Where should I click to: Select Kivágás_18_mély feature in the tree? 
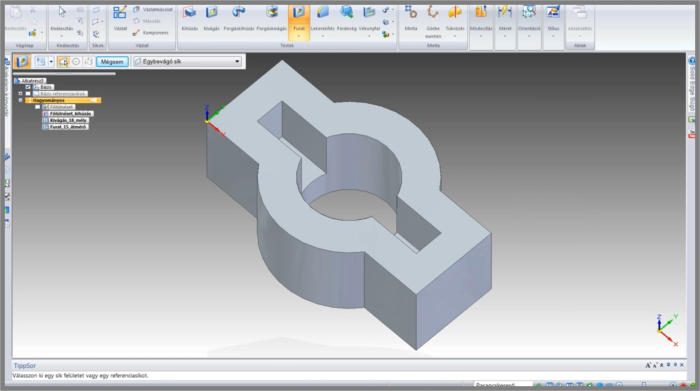click(x=68, y=121)
